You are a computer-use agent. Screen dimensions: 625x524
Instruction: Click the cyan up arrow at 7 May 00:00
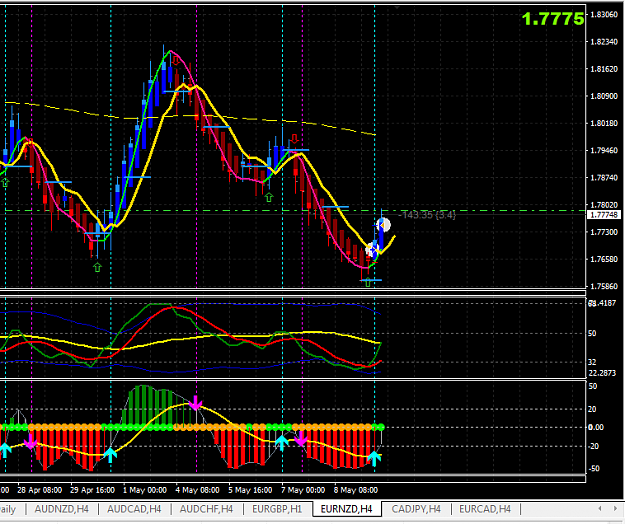(x=282, y=443)
